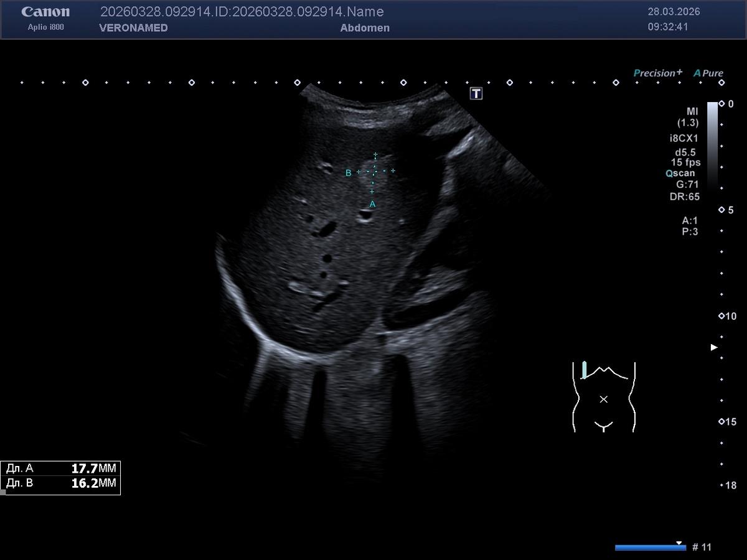
Task: Click the focus position triangle on depth scale
Action: pyautogui.click(x=715, y=347)
